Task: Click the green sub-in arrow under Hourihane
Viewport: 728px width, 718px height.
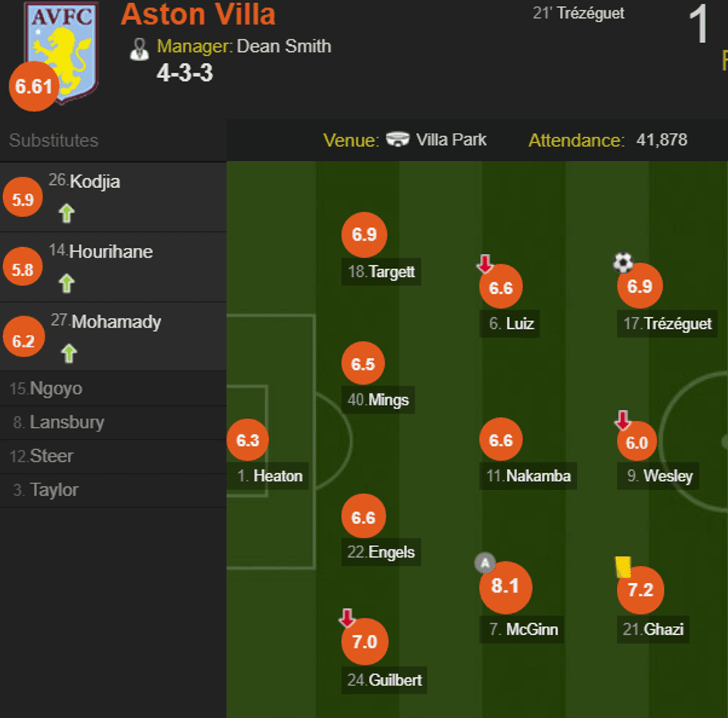Action: 68,284
